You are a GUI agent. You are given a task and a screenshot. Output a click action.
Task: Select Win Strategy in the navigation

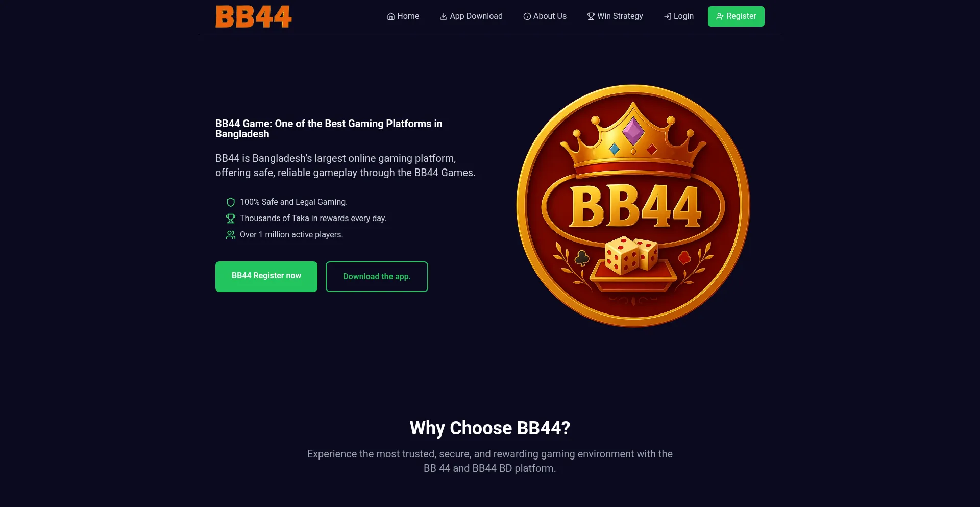(x=615, y=16)
